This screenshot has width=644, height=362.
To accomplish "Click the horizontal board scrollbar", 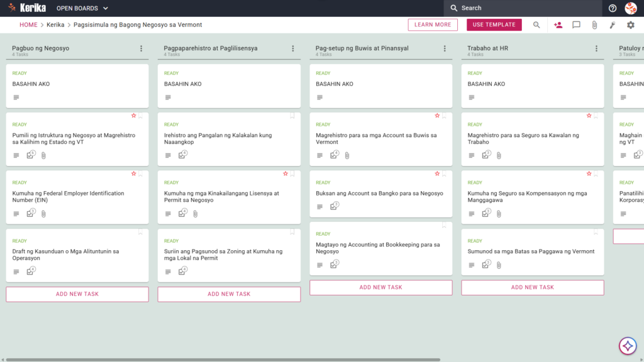I will coord(223,360).
